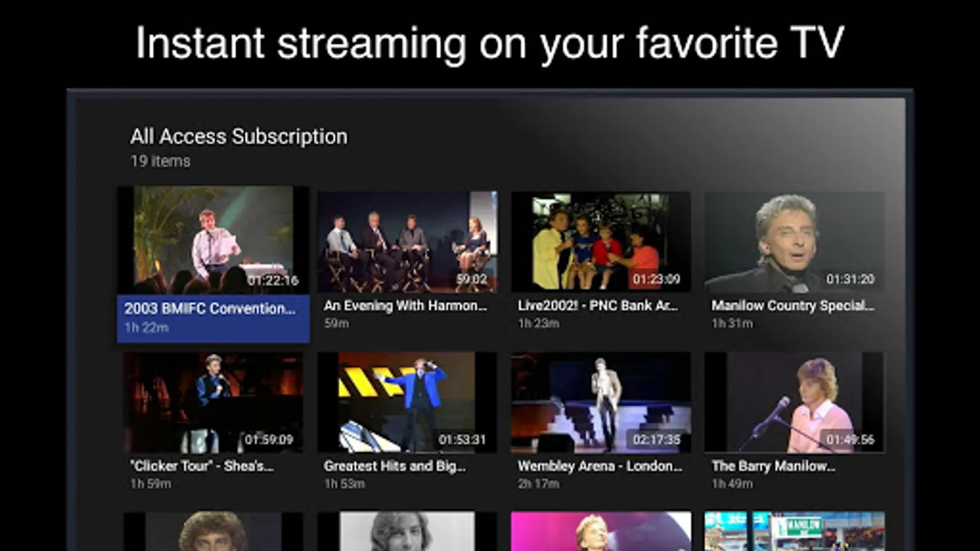Open the pink-background thumbnail in the last row
The width and height of the screenshot is (980, 551).
tap(601, 531)
